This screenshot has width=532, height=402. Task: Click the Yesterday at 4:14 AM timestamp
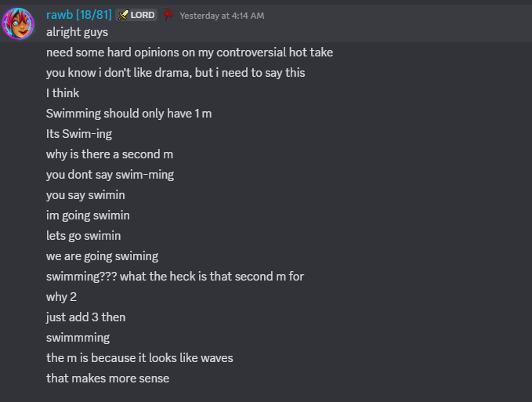tap(222, 16)
